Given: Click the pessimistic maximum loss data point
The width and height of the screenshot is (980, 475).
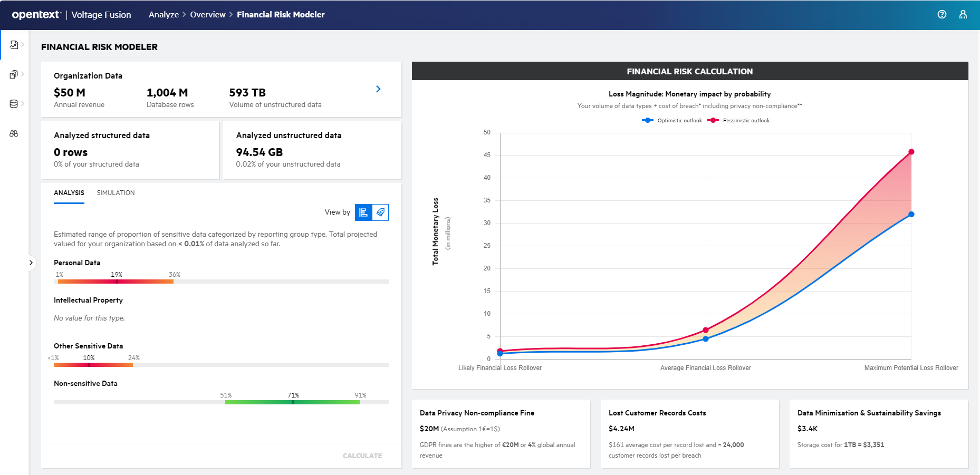Looking at the screenshot, I should tap(911, 152).
